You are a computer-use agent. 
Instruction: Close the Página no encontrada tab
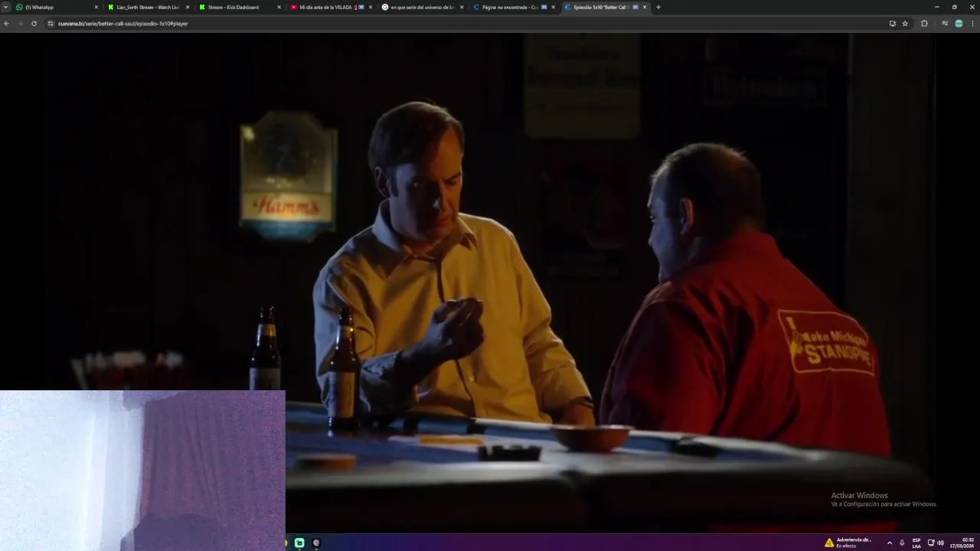point(553,7)
